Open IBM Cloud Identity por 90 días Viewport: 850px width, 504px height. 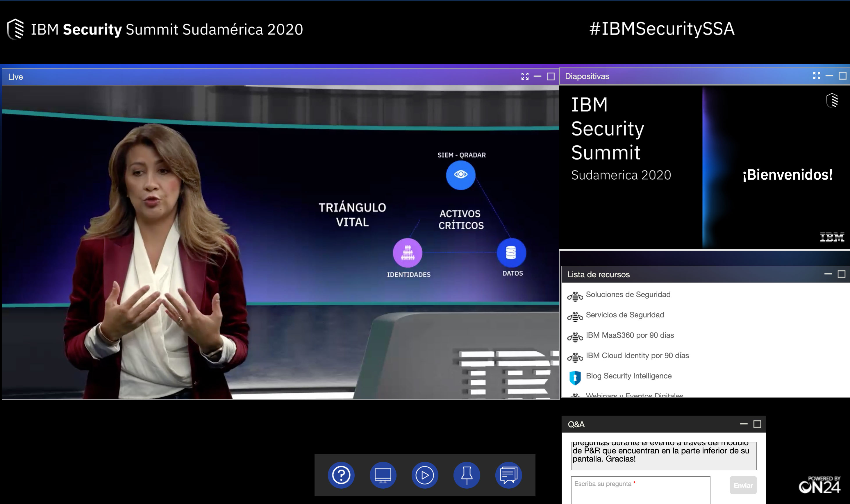pos(637,355)
